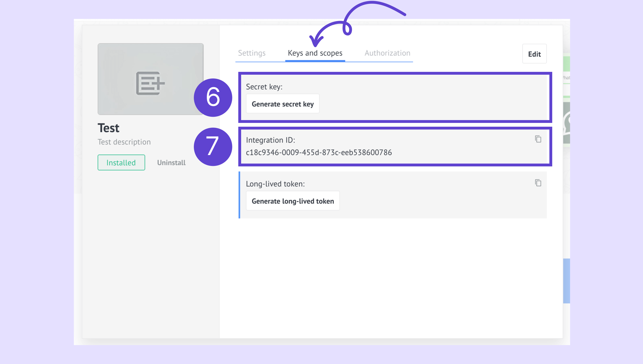Click the integration logo placeholder icon
Screen dimensions: 643x364
point(150,83)
